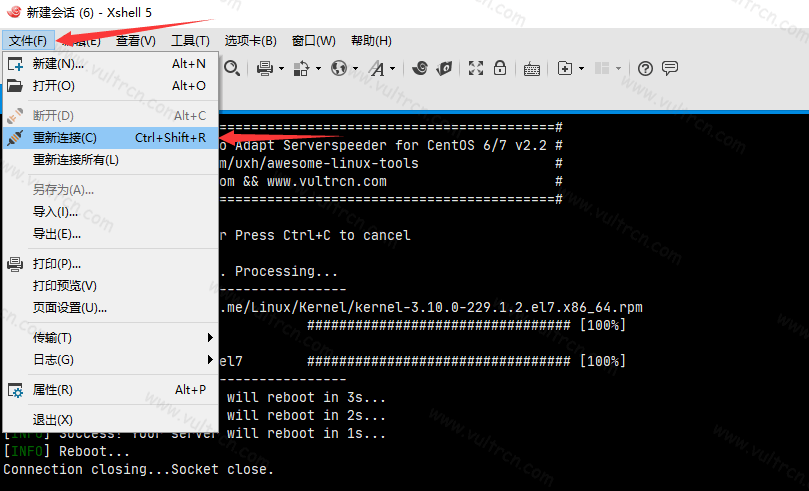
Task: Click the padlock lock-screen icon
Action: (x=499, y=68)
